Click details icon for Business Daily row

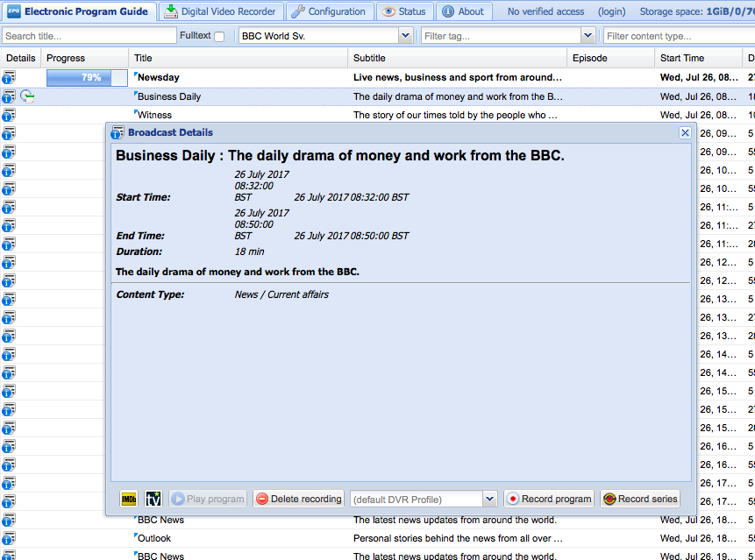click(x=9, y=96)
